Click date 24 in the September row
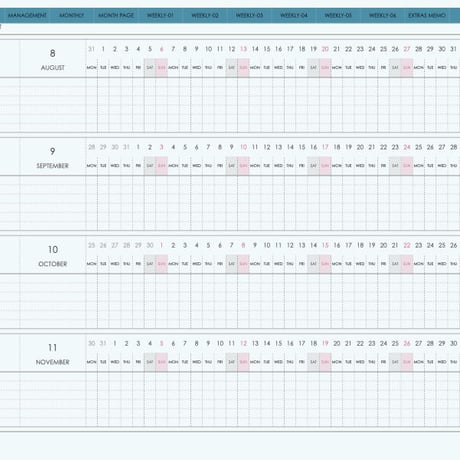 (407, 147)
